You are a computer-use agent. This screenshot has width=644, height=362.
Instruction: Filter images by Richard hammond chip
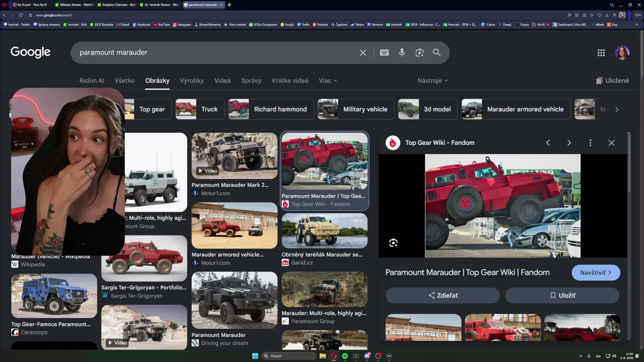[x=271, y=109]
